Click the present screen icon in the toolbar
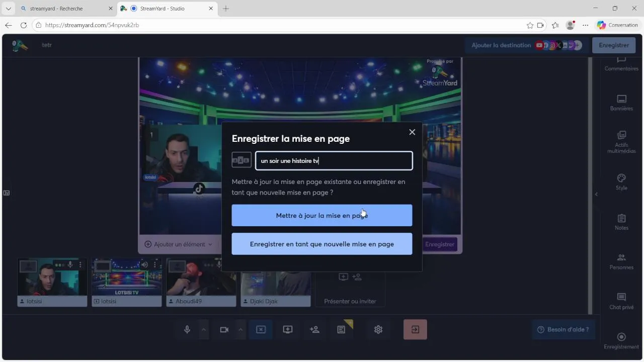This screenshot has width=644, height=362. tap(288, 329)
